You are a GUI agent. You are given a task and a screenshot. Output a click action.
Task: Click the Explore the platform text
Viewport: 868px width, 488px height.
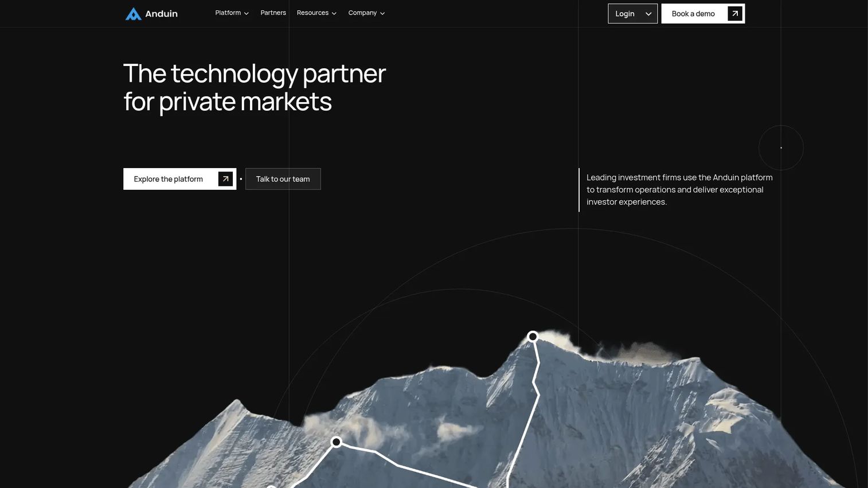coord(169,179)
